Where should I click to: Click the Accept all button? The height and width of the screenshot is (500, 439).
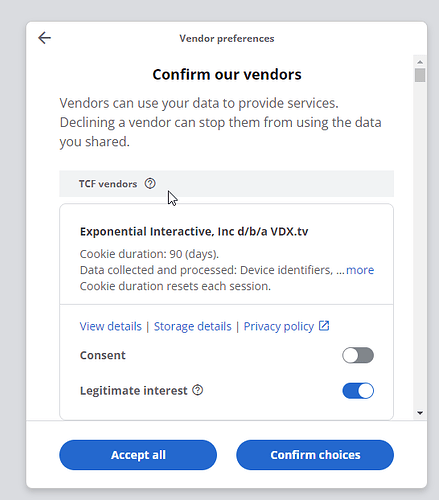138,455
